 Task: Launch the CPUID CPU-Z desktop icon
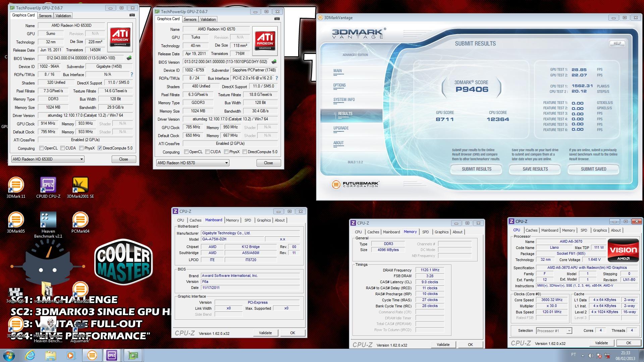[48, 187]
